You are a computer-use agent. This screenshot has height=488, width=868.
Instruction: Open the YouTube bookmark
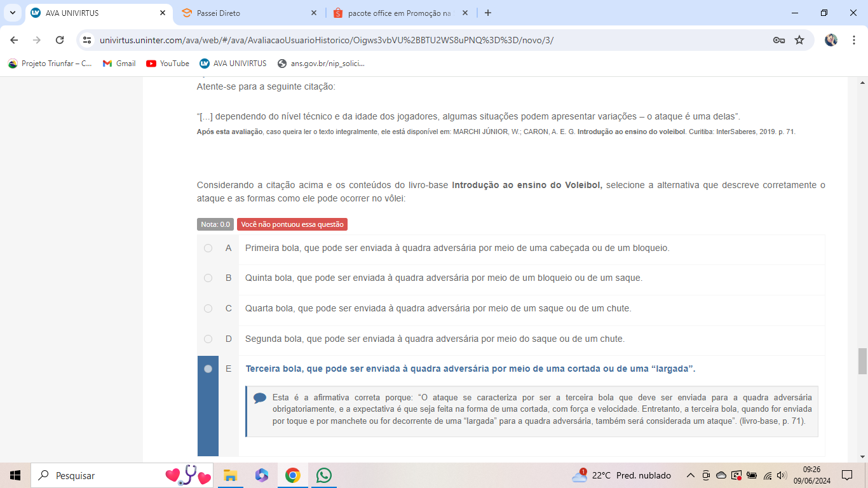168,64
